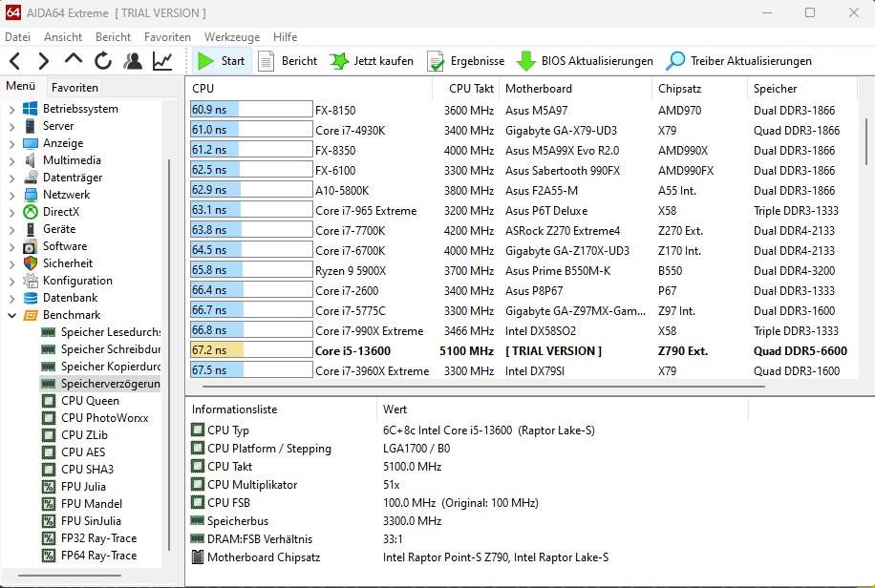Expand the Sicherheit tree node
The image size is (875, 588).
tap(11, 263)
